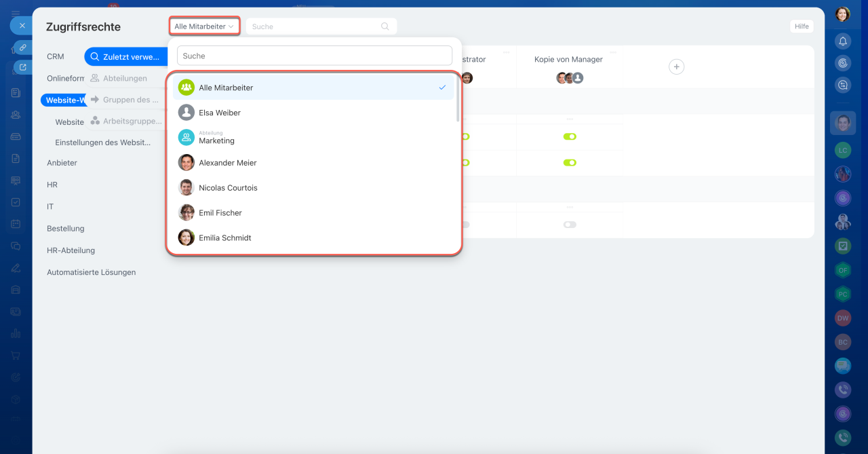The image size is (868, 454).
Task: Open the blue chat message bubble icon
Action: [x=843, y=366]
